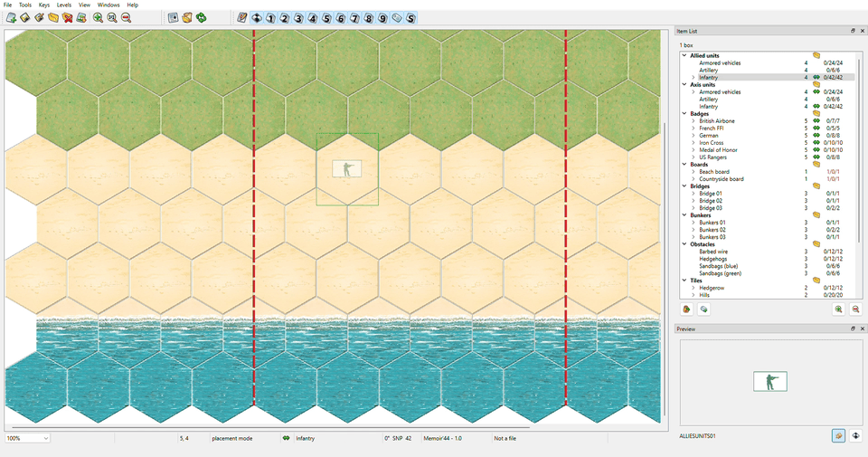Click the zoom in icon under Item List
Viewport: 868px width, 457px height.
pos(839,309)
